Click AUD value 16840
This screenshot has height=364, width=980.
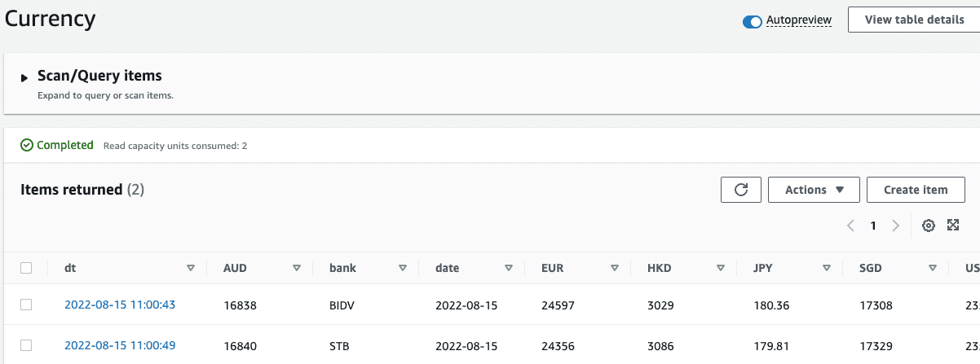tap(240, 346)
